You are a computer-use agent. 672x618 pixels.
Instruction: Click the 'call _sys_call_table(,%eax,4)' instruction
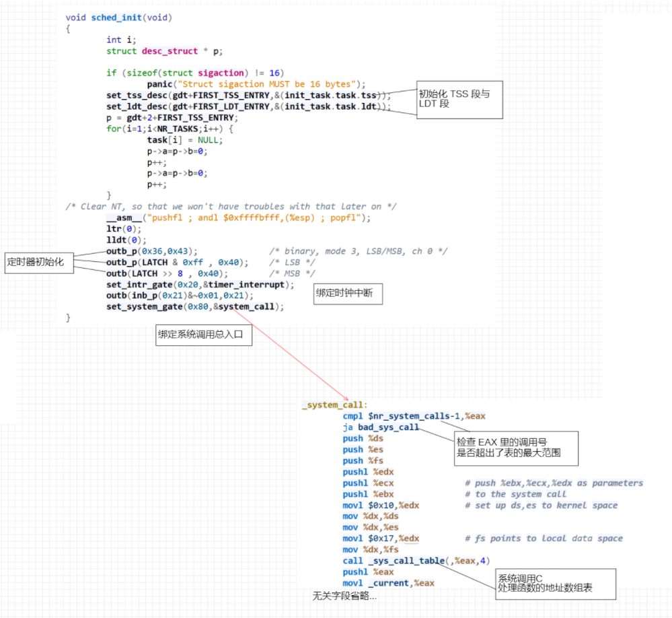click(416, 561)
